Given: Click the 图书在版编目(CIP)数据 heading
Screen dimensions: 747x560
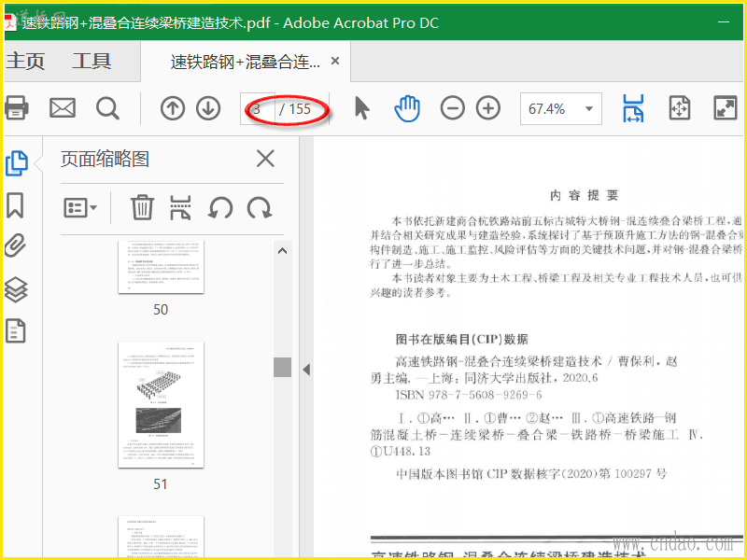Looking at the screenshot, I should [x=461, y=339].
